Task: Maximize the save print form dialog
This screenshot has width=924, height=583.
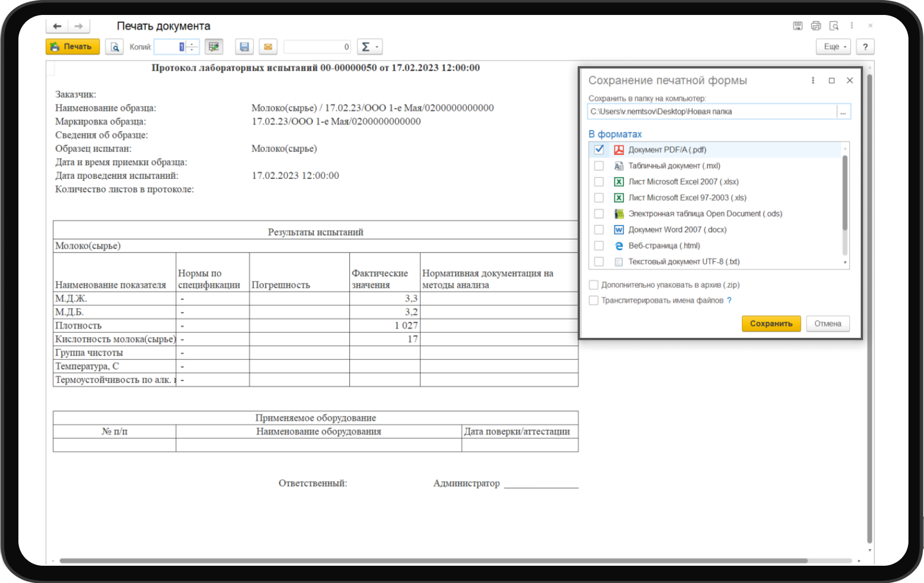Action: (x=831, y=81)
